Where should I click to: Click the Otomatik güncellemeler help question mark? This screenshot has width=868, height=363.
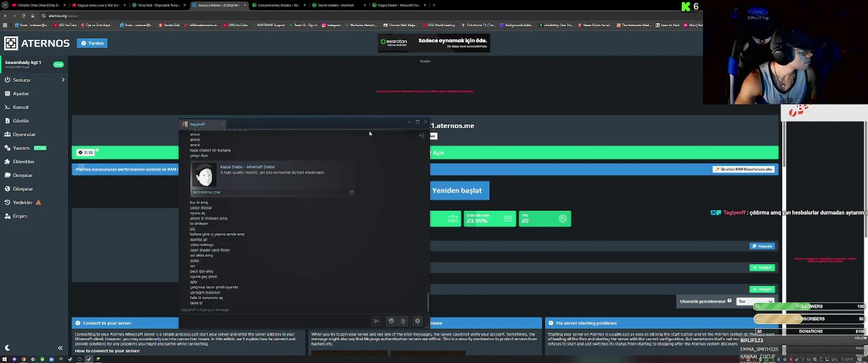click(x=729, y=301)
